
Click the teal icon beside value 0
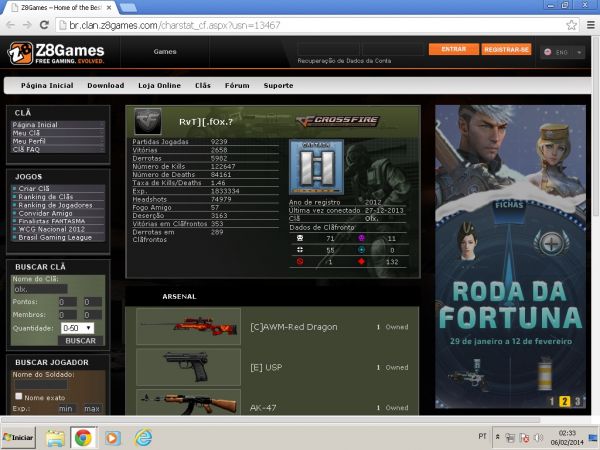pyautogui.click(x=361, y=250)
